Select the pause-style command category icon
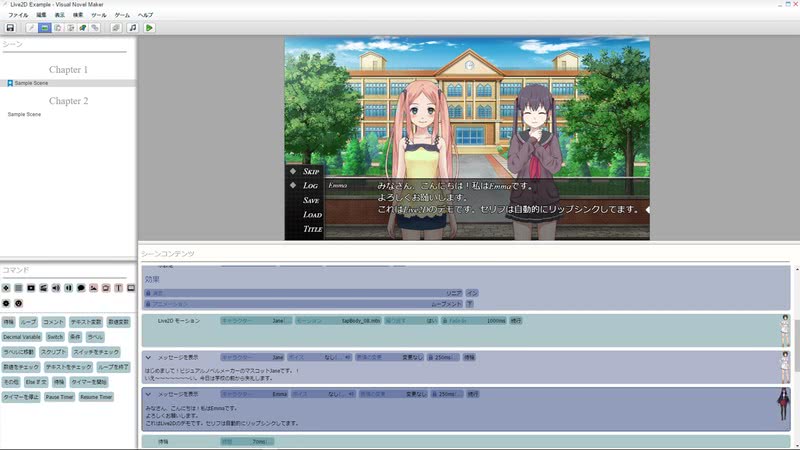 click(68, 288)
